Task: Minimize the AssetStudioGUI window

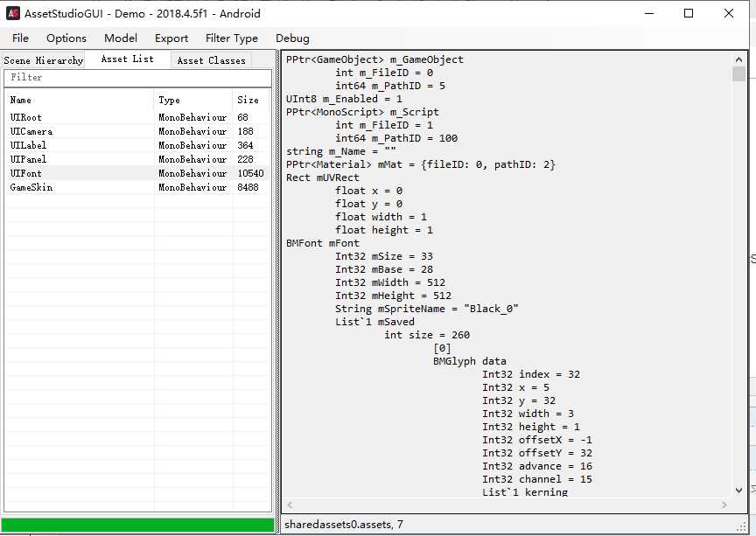Action: pos(649,13)
